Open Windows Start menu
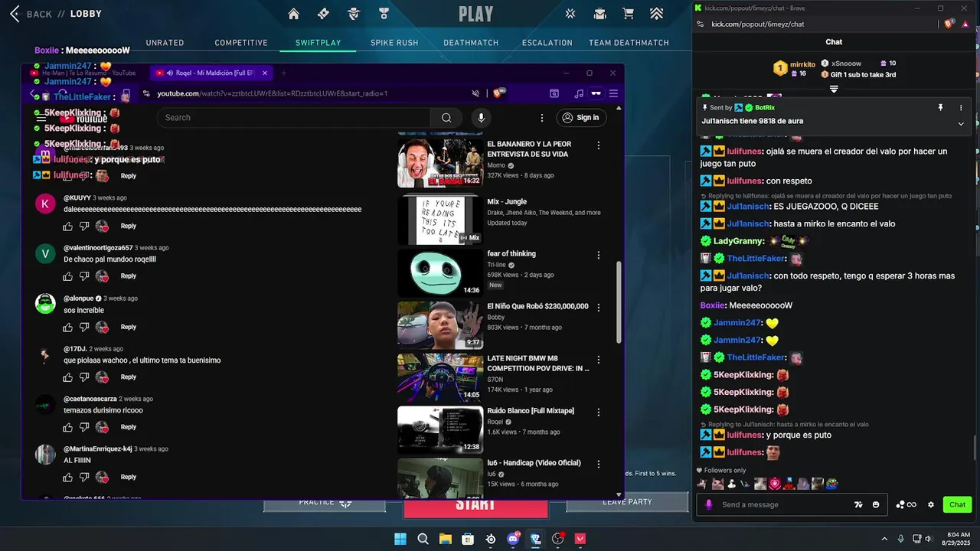Viewport: 980px width, 551px height. 400,539
